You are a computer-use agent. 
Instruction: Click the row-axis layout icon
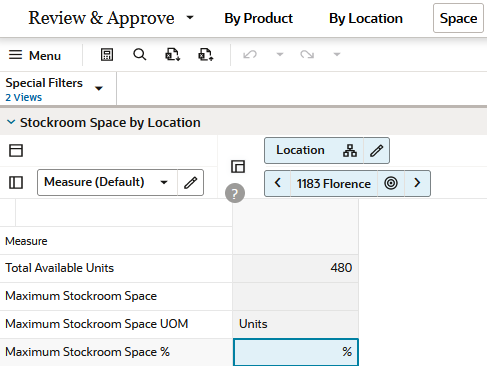[16, 183]
